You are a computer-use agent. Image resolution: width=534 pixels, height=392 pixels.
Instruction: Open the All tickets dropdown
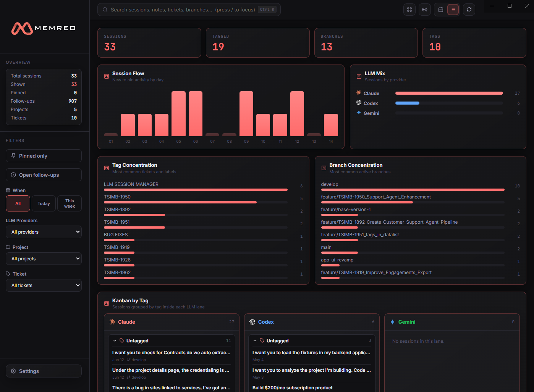(44, 286)
